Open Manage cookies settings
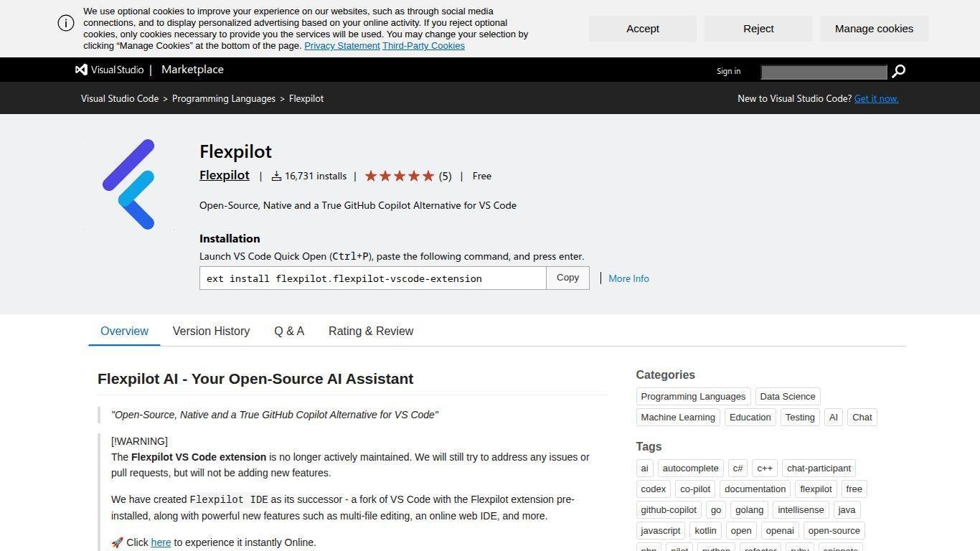Screen dimensions: 980x551 coord(873,29)
